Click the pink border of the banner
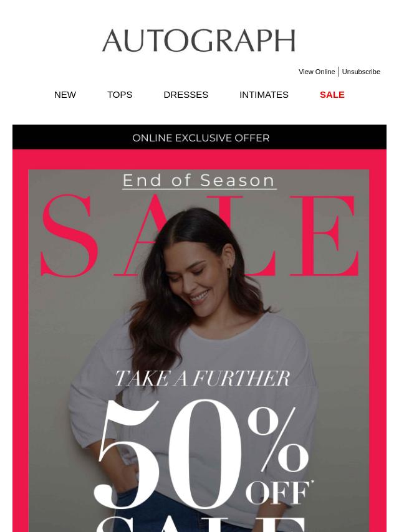399x532 pixels. click(21, 340)
